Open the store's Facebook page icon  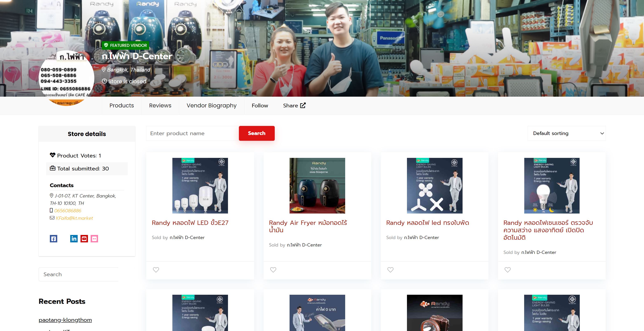tap(54, 239)
